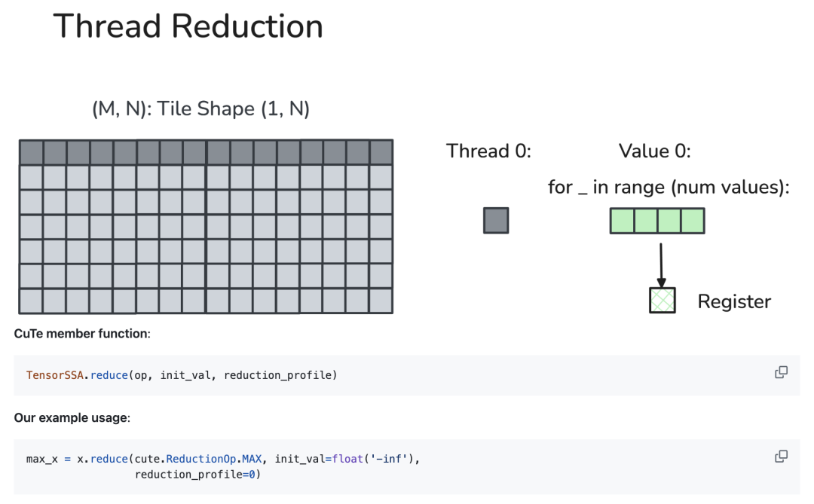Click the arrow pointing to Register

click(661, 265)
